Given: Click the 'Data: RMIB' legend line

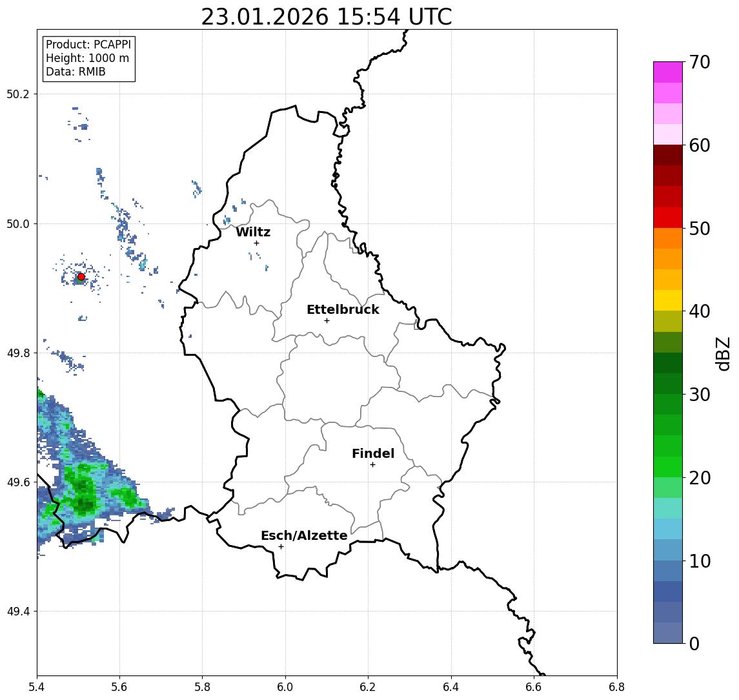Looking at the screenshot, I should (x=76, y=72).
